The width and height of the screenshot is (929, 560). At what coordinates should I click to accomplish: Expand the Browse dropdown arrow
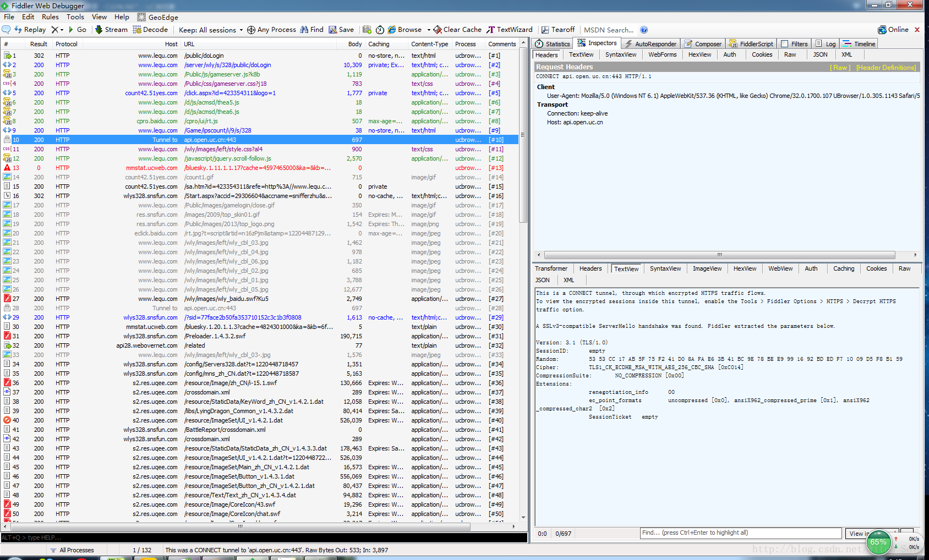(428, 30)
